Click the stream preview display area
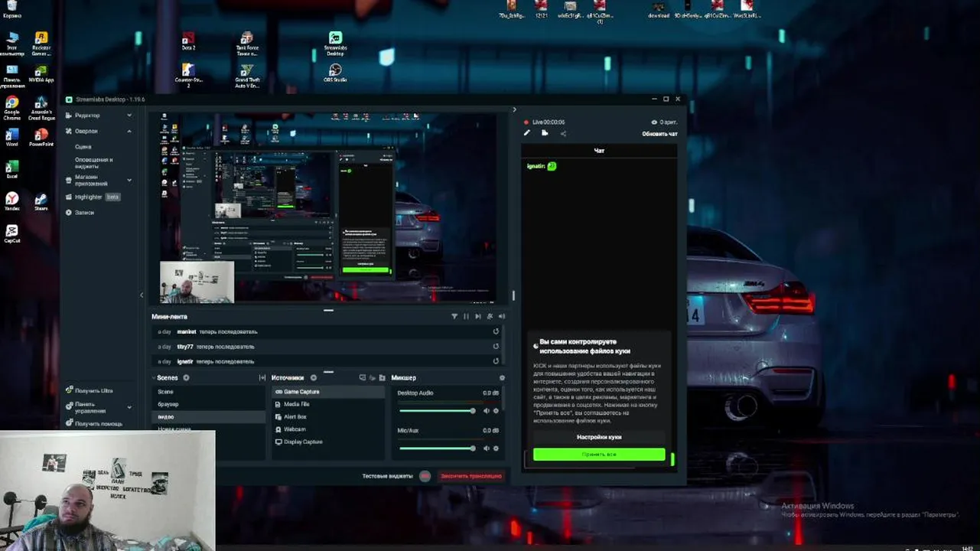Screen dimensions: 980x551 pyautogui.click(x=328, y=207)
